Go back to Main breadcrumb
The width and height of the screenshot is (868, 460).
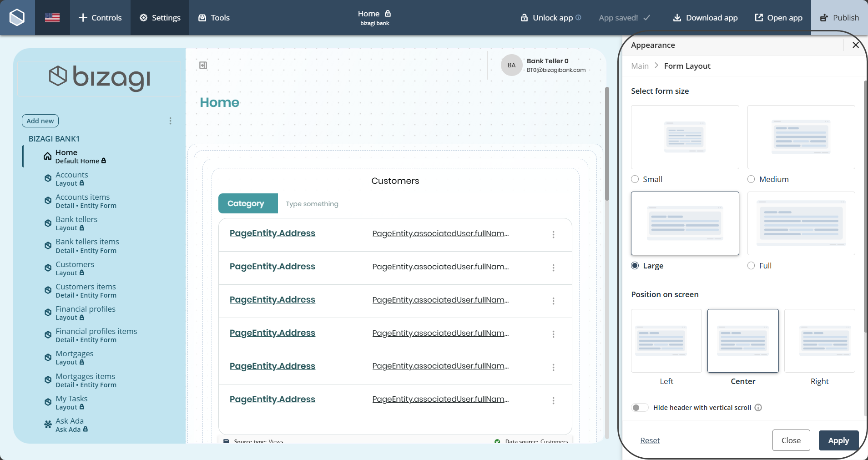coord(640,66)
